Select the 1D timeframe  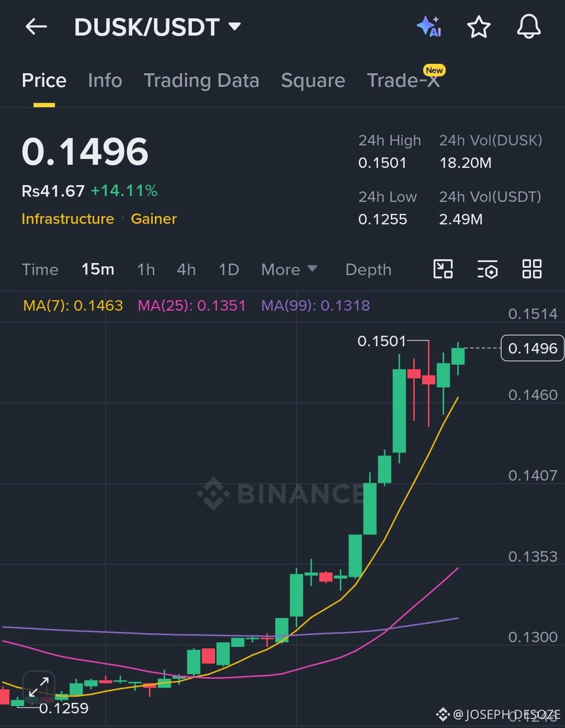point(229,269)
